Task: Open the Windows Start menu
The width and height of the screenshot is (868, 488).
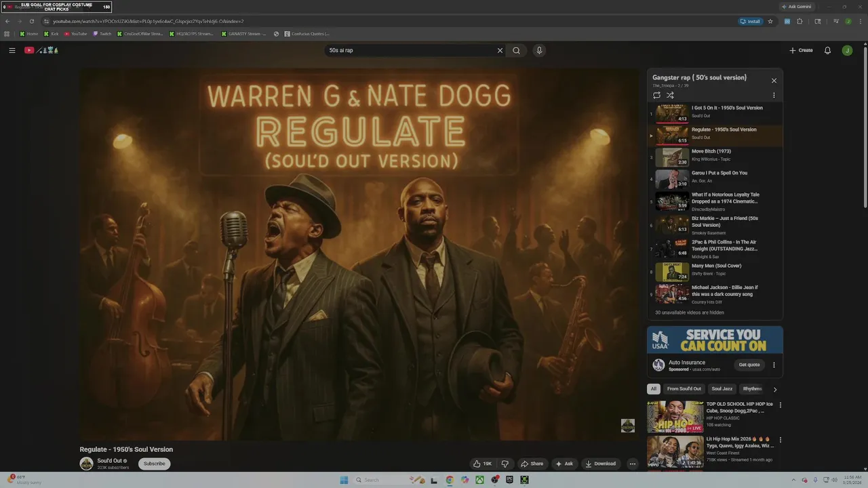Action: click(344, 480)
